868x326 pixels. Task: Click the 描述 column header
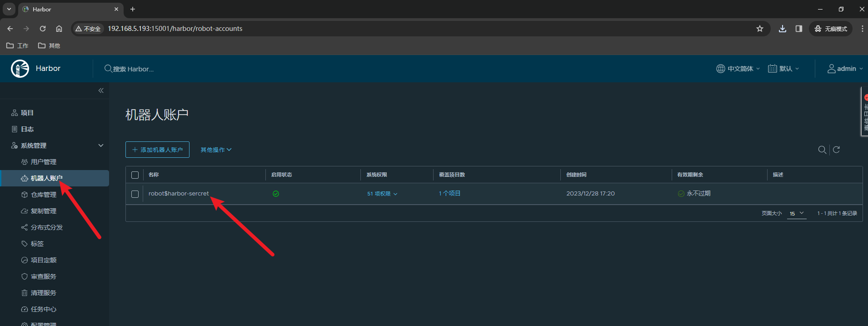(778, 175)
